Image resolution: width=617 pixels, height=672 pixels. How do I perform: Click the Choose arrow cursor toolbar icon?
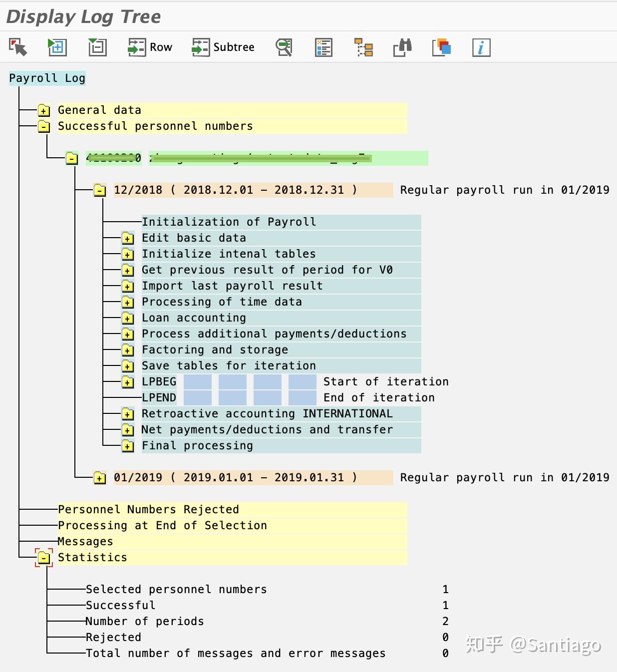pos(16,47)
